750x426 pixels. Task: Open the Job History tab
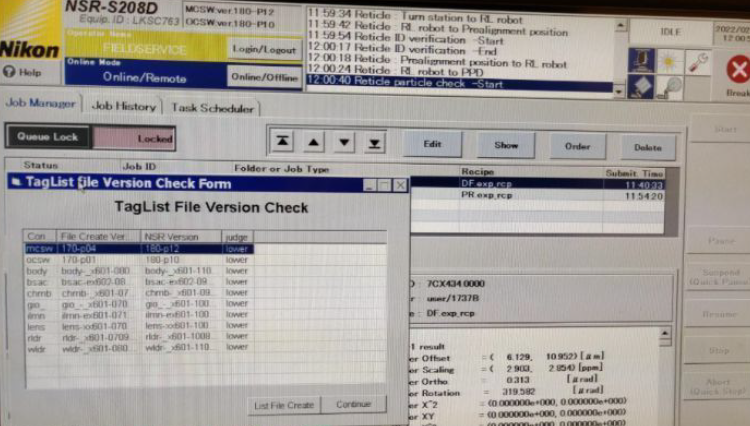pyautogui.click(x=123, y=106)
